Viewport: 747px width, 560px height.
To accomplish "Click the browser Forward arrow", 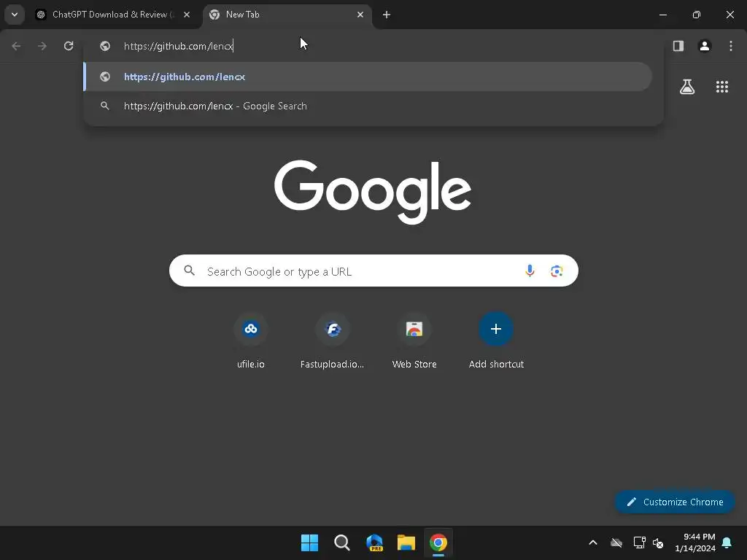I will (x=42, y=46).
